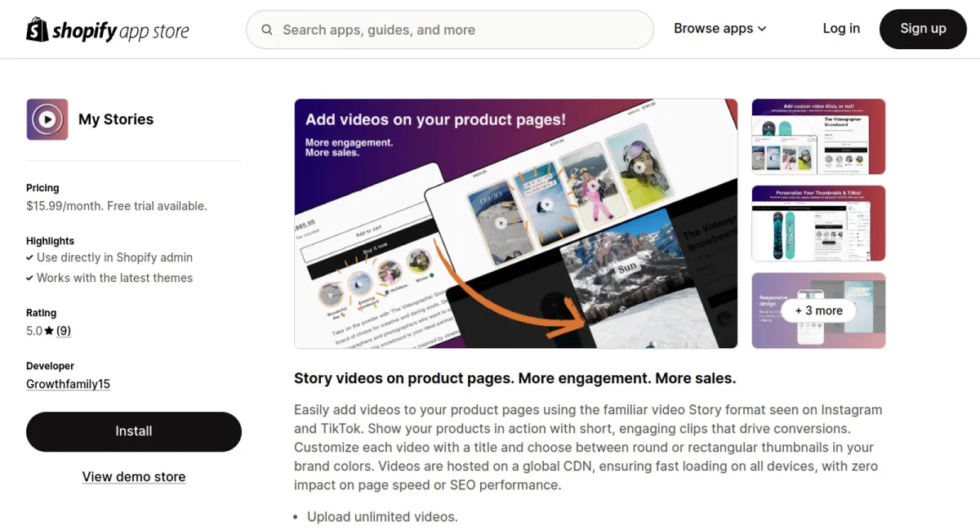
Task: Open the Personalize Thumbnails screenshot thumbnail
Action: coord(818,223)
